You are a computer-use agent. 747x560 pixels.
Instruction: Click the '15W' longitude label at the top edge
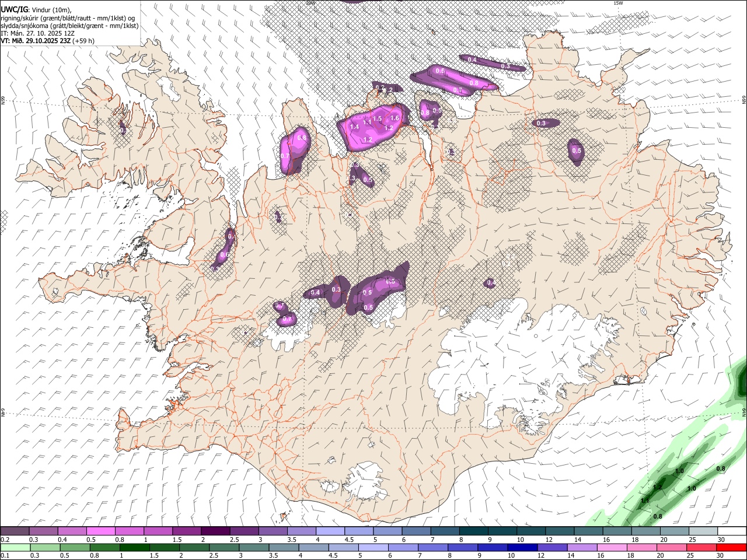pyautogui.click(x=617, y=3)
